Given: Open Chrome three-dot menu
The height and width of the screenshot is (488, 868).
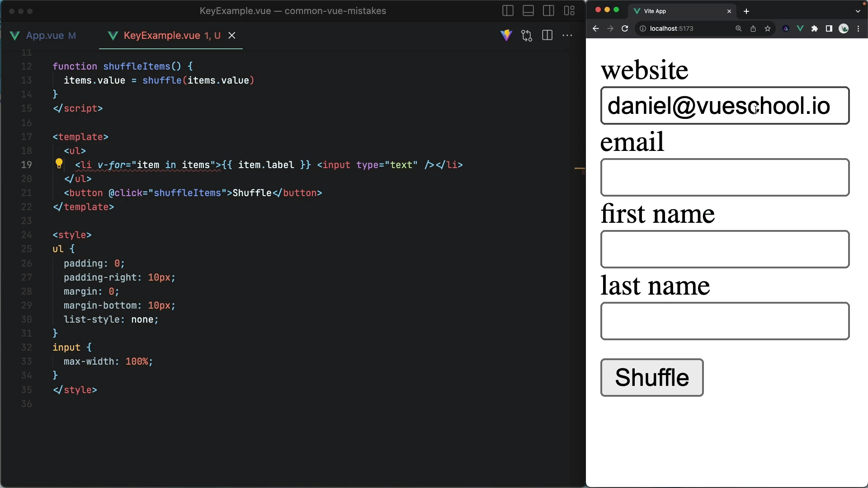Looking at the screenshot, I should click(859, 28).
